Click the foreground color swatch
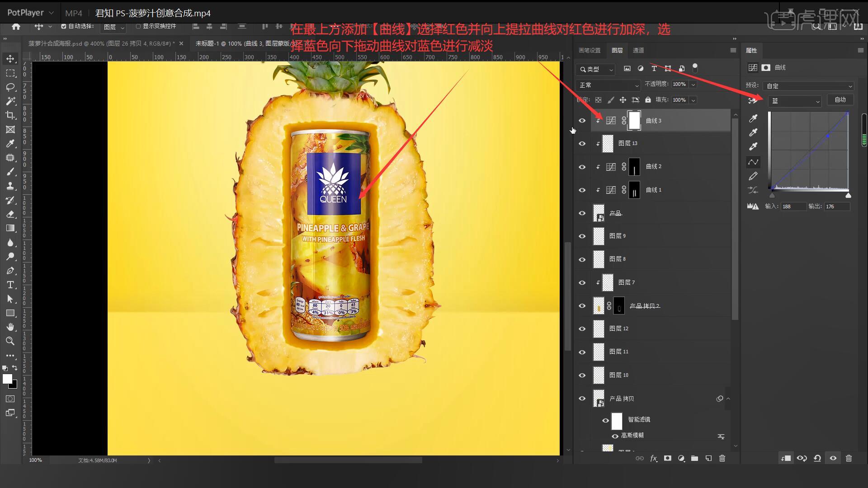The width and height of the screenshot is (868, 488). tap(7, 379)
